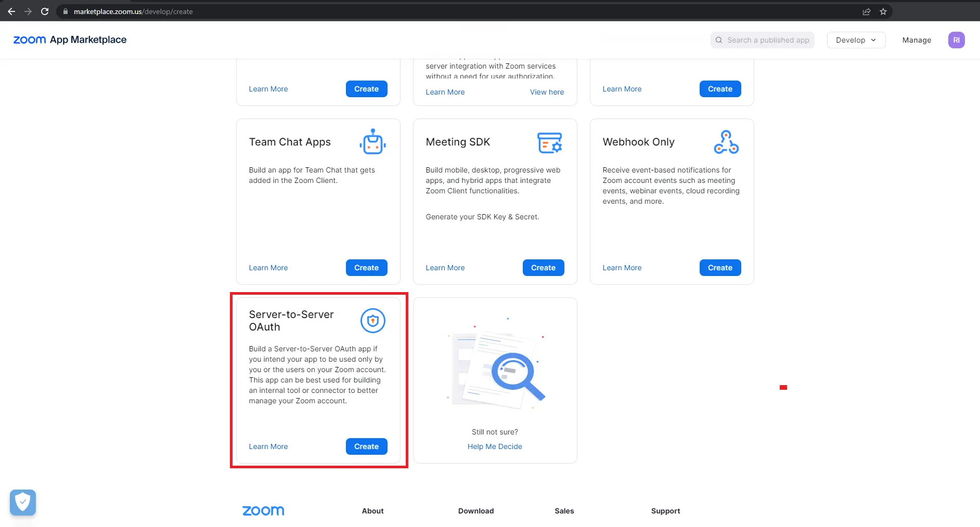This screenshot has width=980, height=527.
Task: Click the share page icon in address bar
Action: 867,11
